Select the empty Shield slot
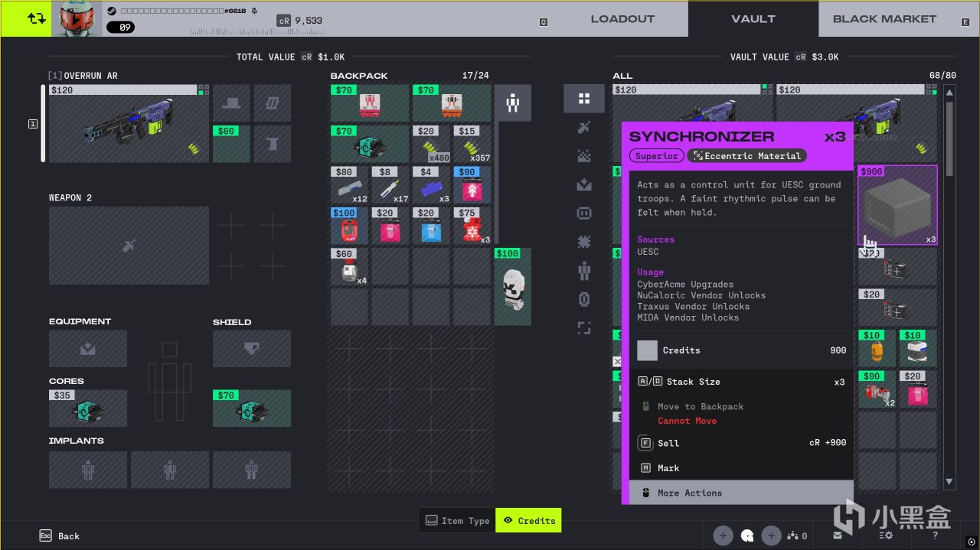The image size is (980, 550). click(x=252, y=348)
